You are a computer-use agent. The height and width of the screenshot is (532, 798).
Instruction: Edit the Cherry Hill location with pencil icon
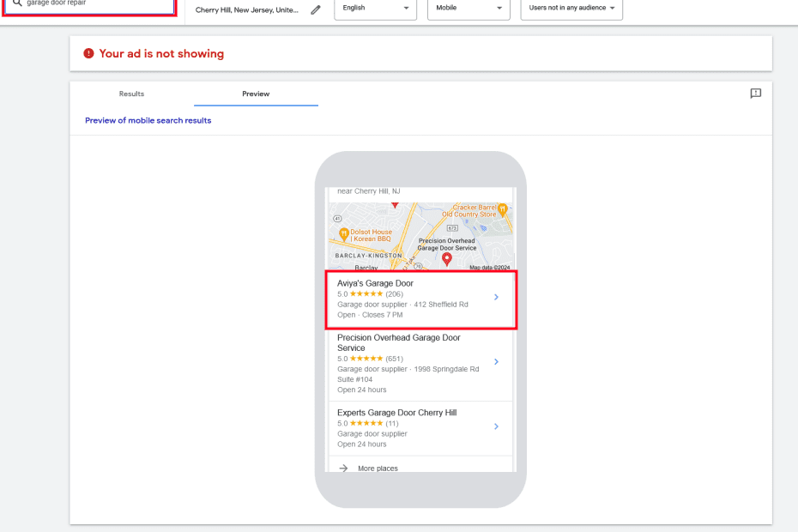click(x=316, y=9)
